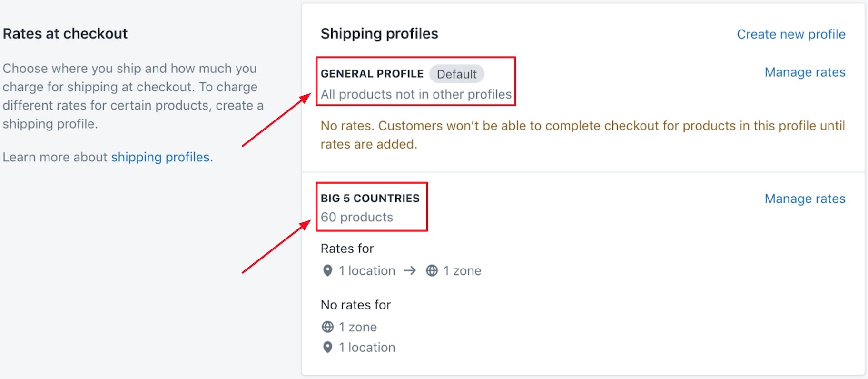The image size is (868, 379).
Task: Click the Default badge on GENERAL PROFILE
Action: (457, 74)
